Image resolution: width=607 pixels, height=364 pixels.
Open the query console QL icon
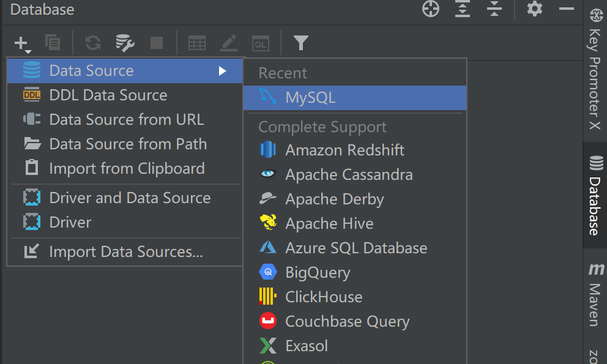pos(261,43)
